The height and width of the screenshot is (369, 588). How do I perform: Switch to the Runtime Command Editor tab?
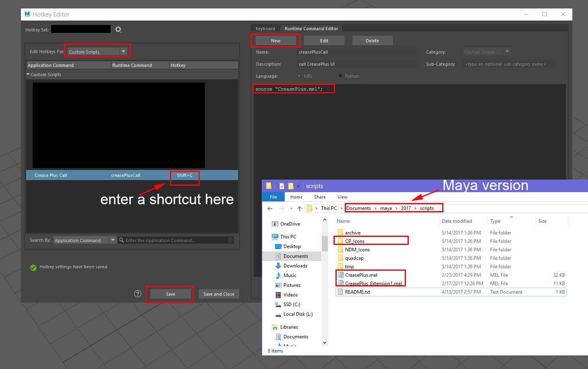(311, 29)
